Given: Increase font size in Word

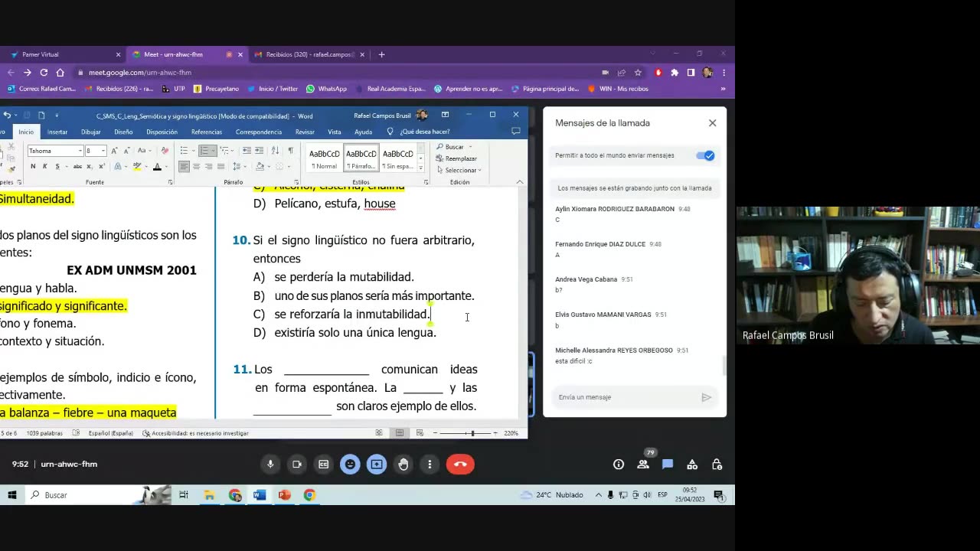Looking at the screenshot, I should [x=114, y=151].
